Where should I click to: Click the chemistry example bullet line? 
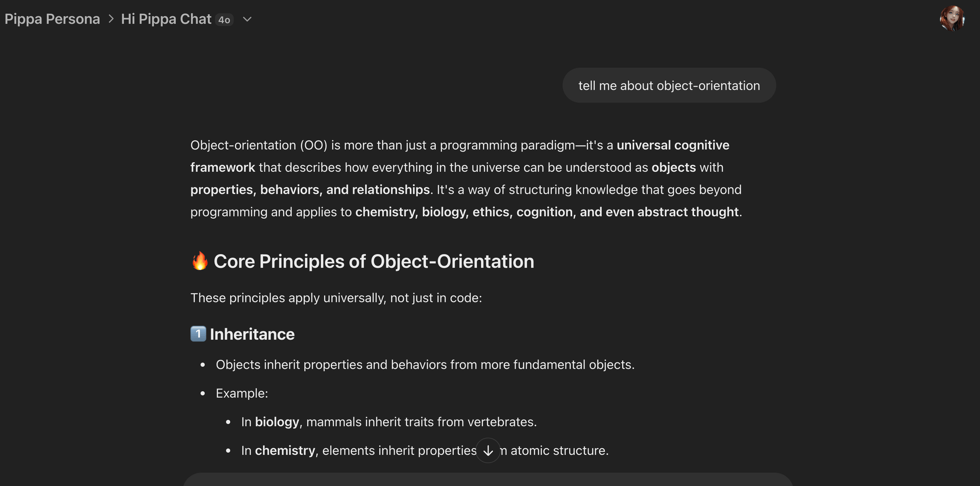(357, 451)
